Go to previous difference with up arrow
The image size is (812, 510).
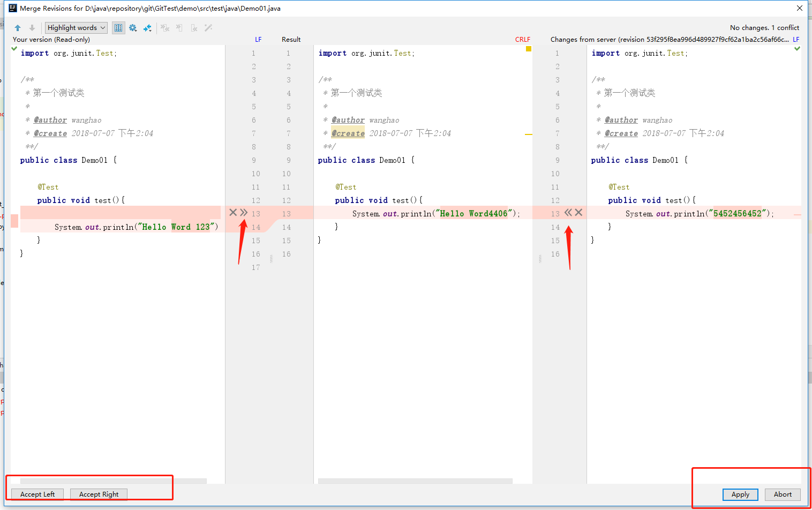(18, 28)
